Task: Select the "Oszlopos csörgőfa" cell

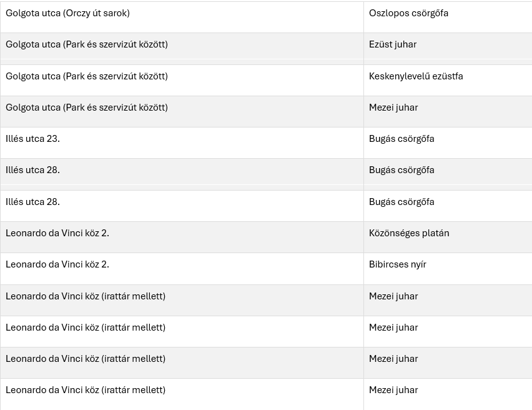Action: click(408, 13)
